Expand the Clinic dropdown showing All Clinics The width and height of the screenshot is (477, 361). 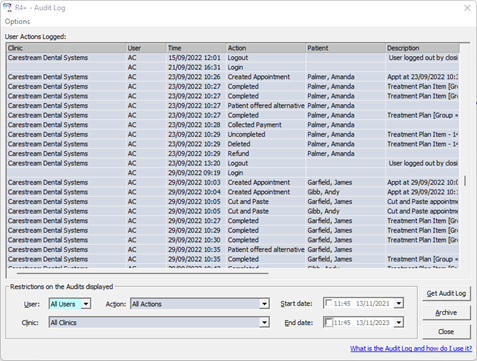coord(264,322)
